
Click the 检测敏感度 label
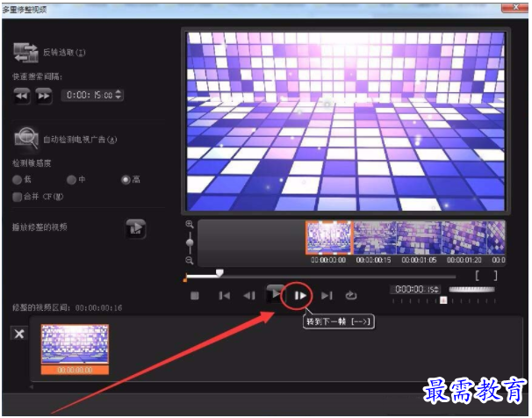pyautogui.click(x=32, y=163)
